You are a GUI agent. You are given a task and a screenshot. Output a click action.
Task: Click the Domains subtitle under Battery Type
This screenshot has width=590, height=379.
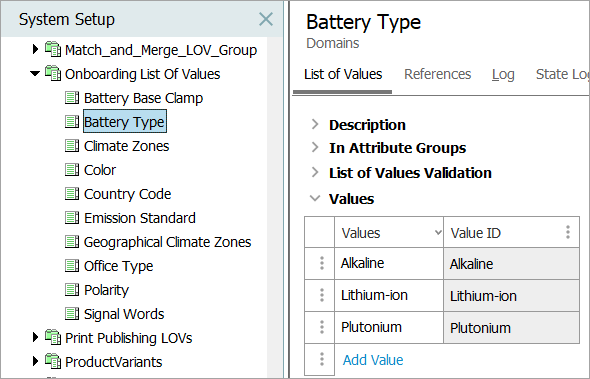(333, 43)
